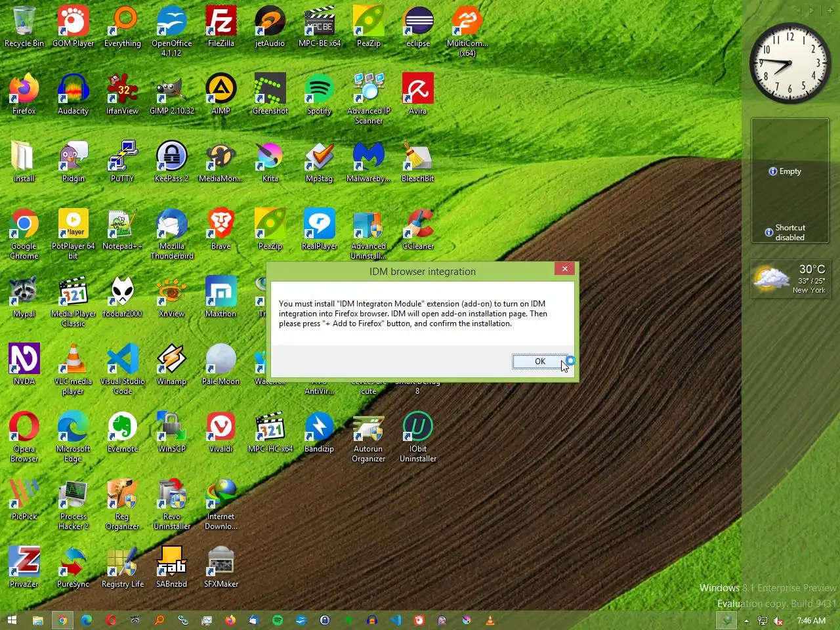The width and height of the screenshot is (840, 630).
Task: Launch Spotify from the desktop icon
Action: [320, 94]
